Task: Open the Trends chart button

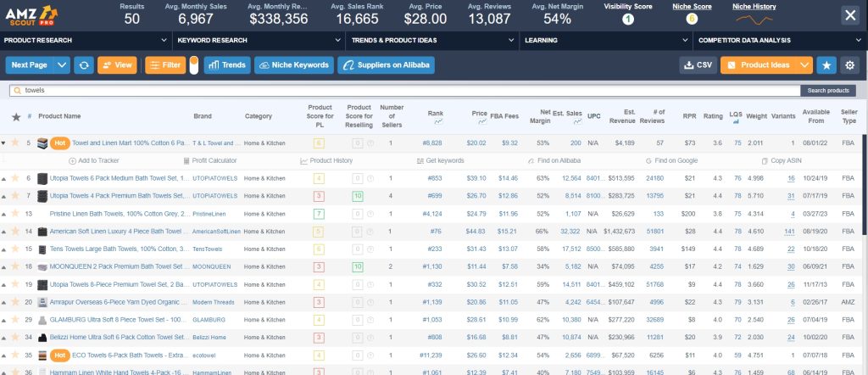Action: click(x=226, y=64)
